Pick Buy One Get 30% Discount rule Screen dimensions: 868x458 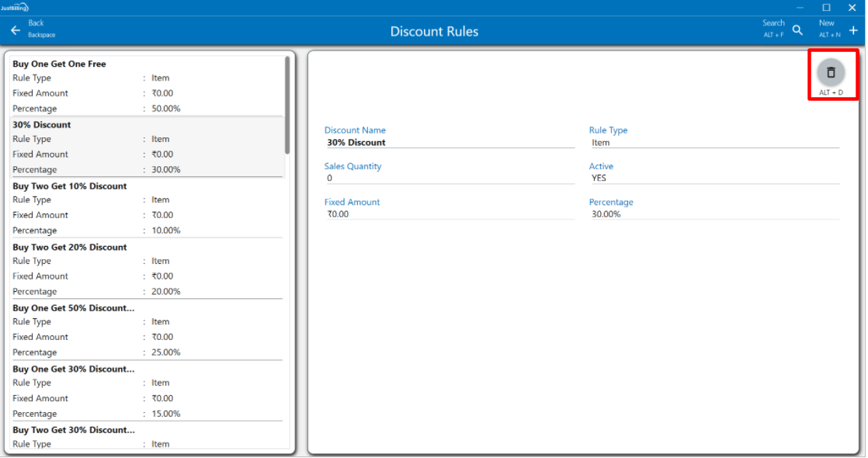pos(73,369)
